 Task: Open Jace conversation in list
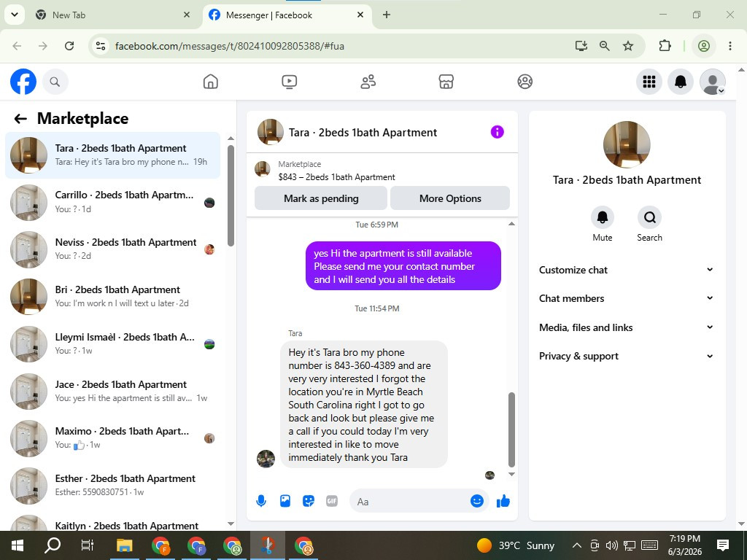tap(113, 392)
